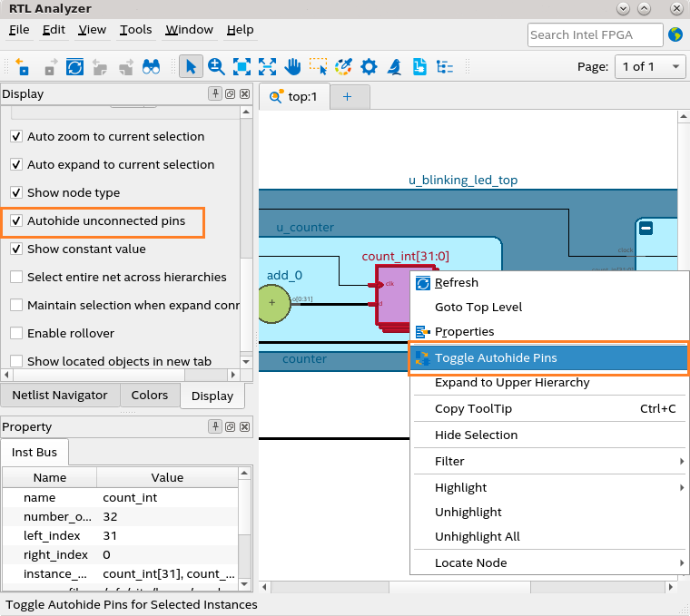Viewport: 690px width, 616px height.
Task: Click the Refresh circular arrows toolbar icon
Action: click(x=74, y=66)
